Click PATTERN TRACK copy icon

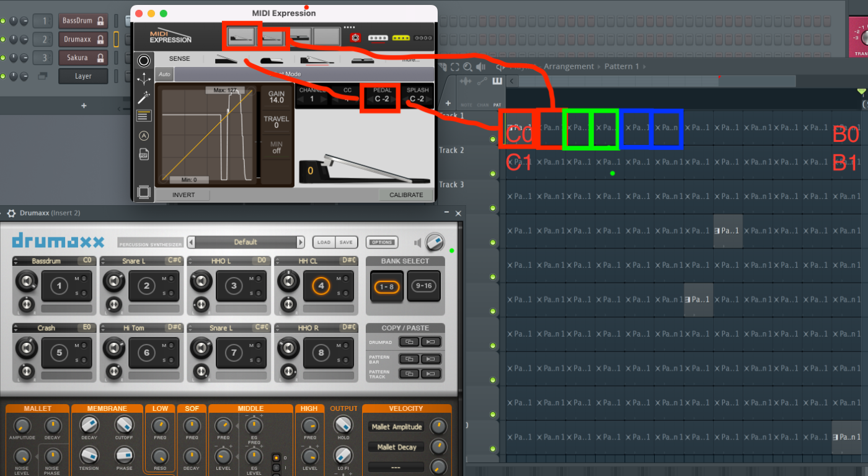pyautogui.click(x=408, y=374)
